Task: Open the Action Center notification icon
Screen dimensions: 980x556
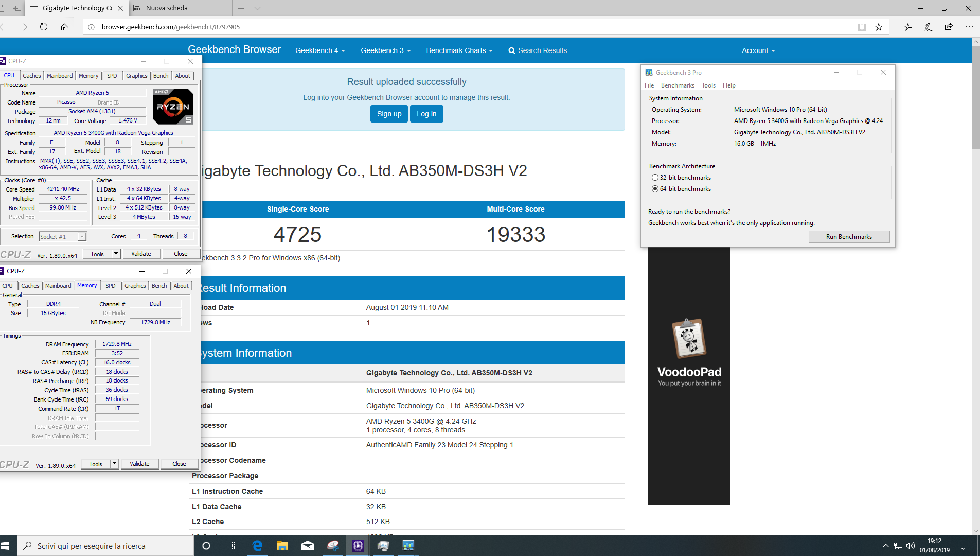Action: click(x=963, y=546)
